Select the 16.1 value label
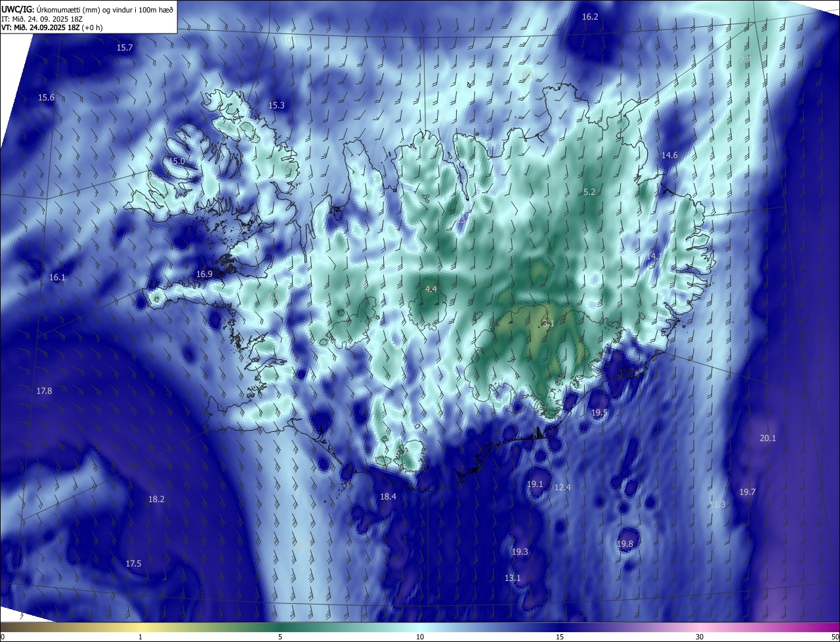 [x=58, y=278]
